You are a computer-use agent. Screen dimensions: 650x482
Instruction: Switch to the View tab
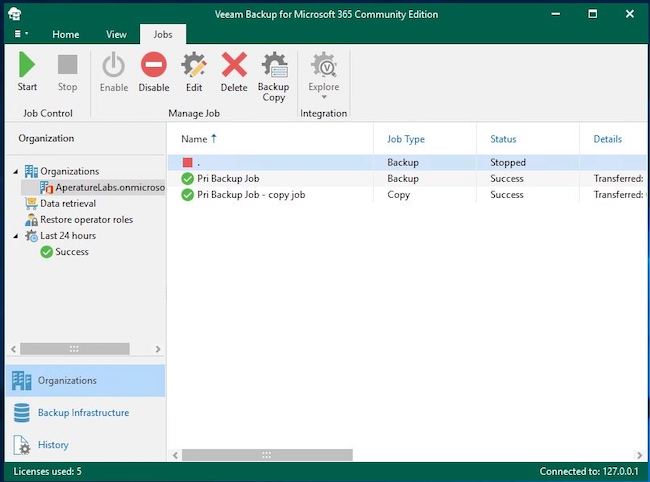tap(117, 34)
